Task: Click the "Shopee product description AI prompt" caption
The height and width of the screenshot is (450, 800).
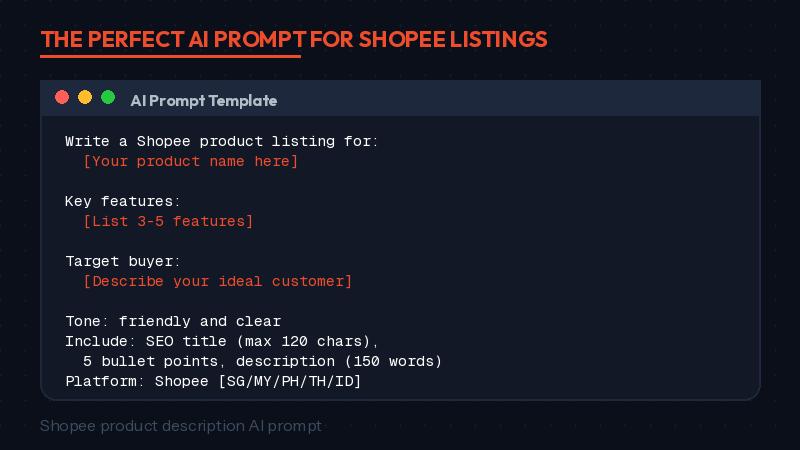Action: click(x=181, y=426)
